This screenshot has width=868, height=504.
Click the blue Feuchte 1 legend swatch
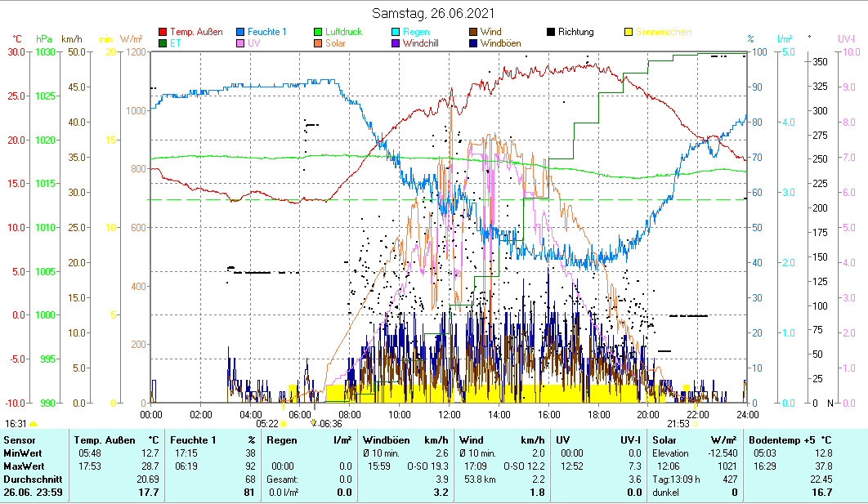(x=241, y=33)
